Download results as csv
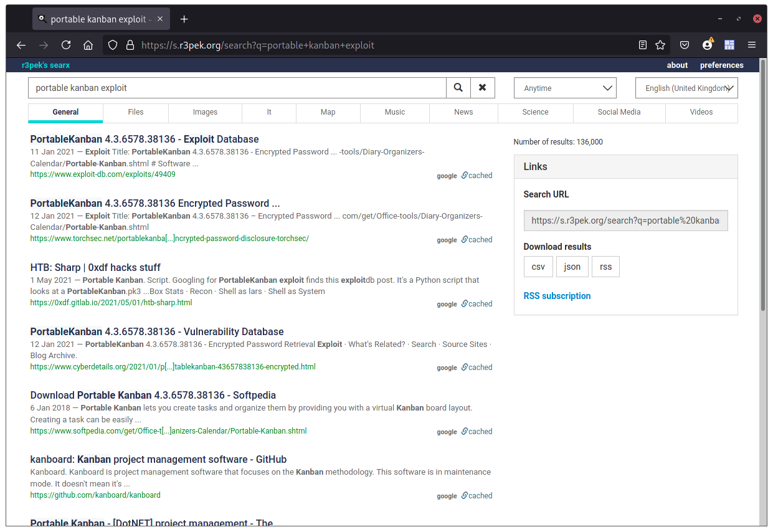This screenshot has height=532, width=773. pos(538,267)
